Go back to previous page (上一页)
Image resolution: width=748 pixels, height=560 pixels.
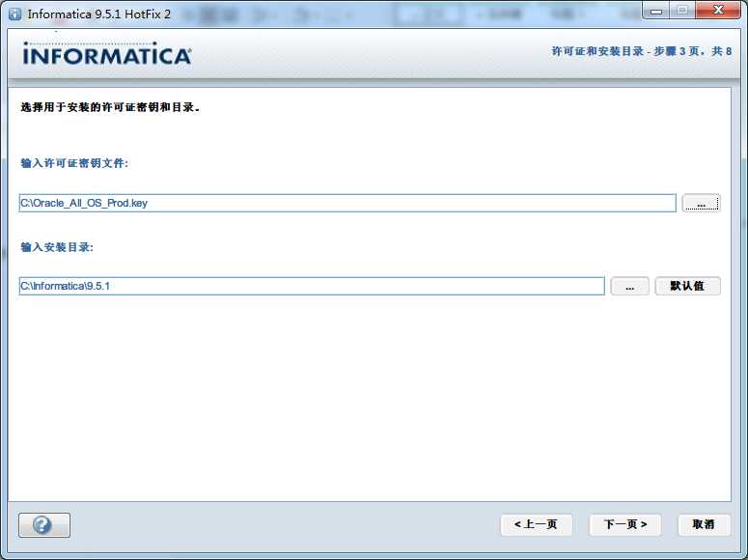coord(537,524)
